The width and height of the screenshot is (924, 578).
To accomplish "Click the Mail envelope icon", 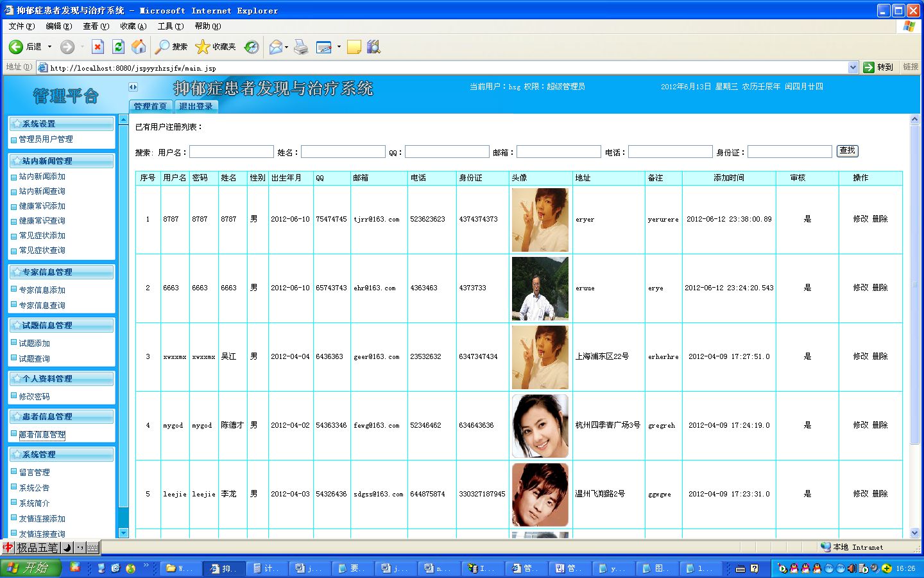I will 276,47.
